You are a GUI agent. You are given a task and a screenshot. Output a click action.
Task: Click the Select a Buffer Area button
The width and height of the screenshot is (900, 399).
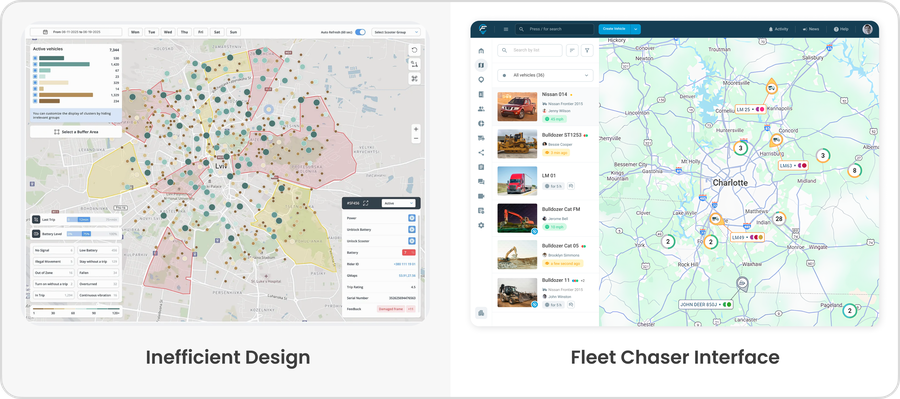tap(76, 132)
